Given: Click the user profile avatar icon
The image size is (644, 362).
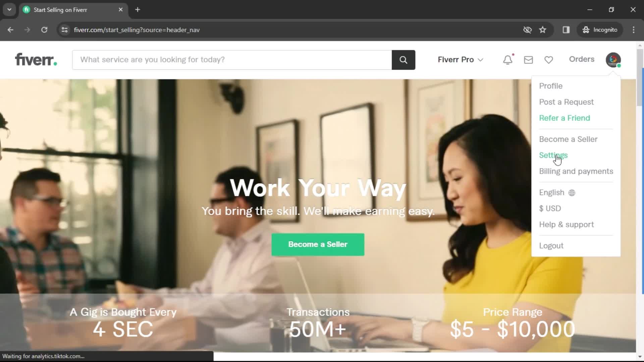Looking at the screenshot, I should click(x=614, y=59).
